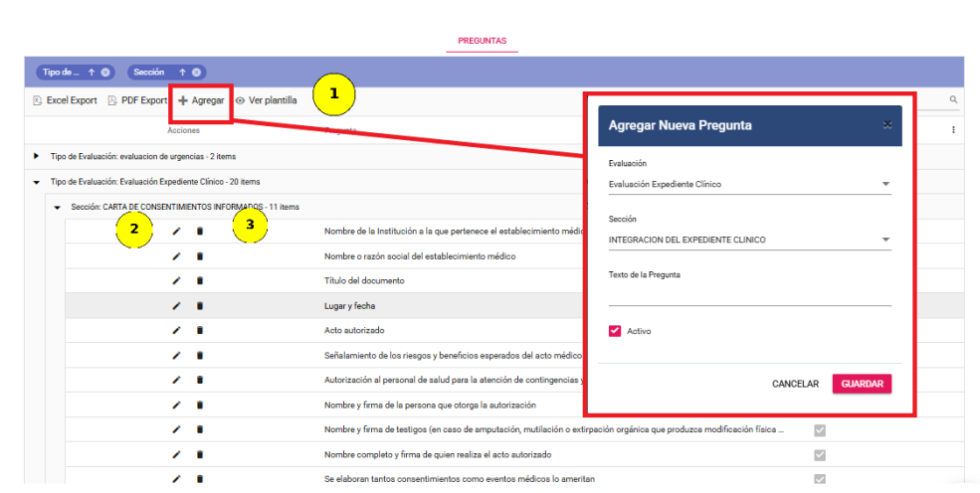The width and height of the screenshot is (980, 493).
Task: Expand 'evaluacion de urgencias' group
Action: (36, 156)
